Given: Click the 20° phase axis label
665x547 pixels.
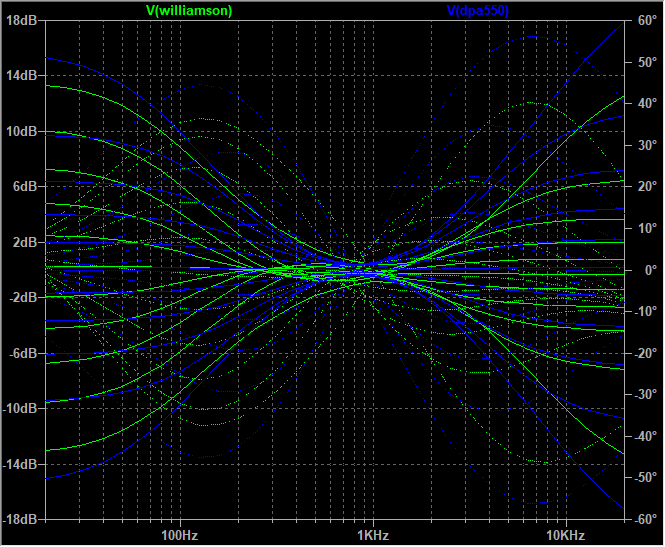Looking at the screenshot, I should pyautogui.click(x=647, y=187).
